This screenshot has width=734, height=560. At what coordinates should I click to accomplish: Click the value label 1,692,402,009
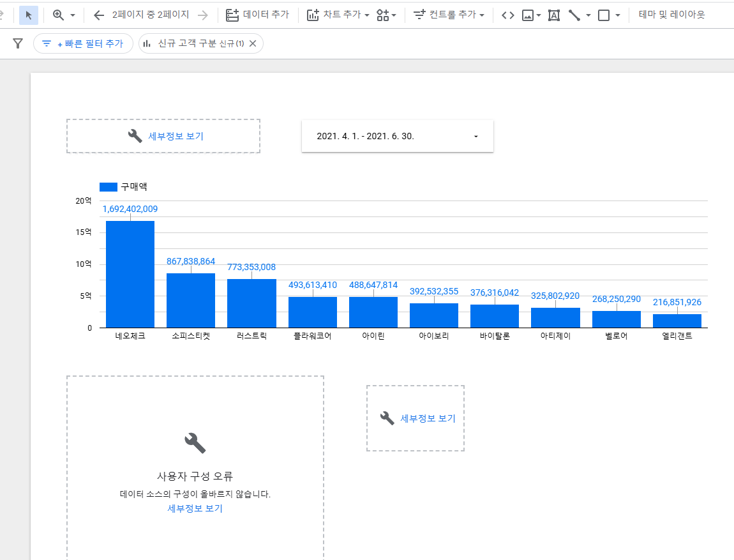tap(130, 209)
